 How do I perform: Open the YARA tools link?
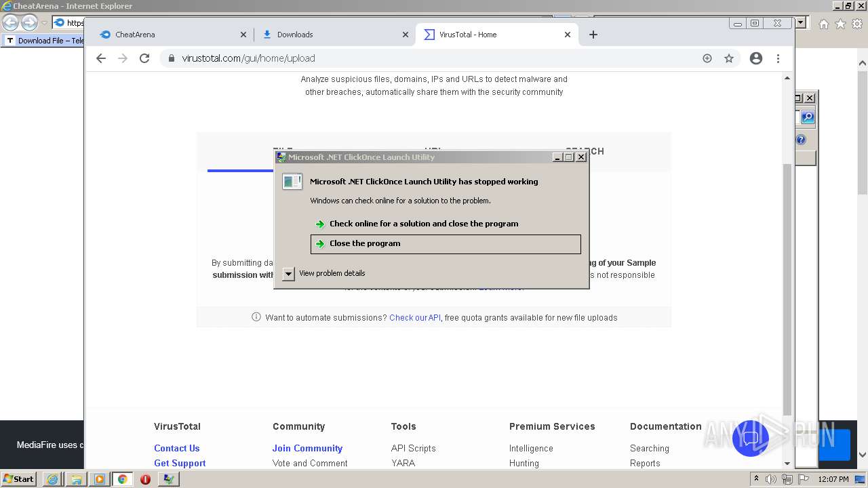pyautogui.click(x=403, y=463)
